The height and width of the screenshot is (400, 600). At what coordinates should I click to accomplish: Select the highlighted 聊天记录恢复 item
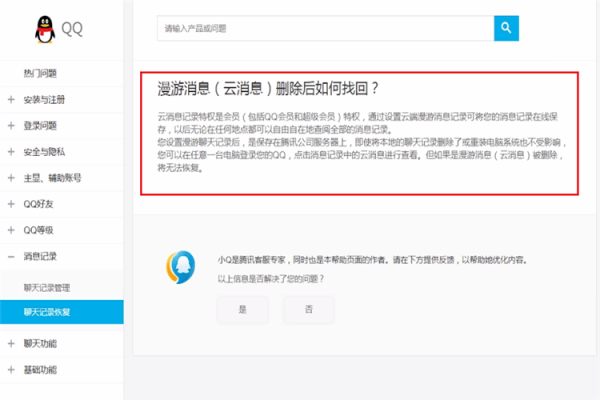point(62,312)
